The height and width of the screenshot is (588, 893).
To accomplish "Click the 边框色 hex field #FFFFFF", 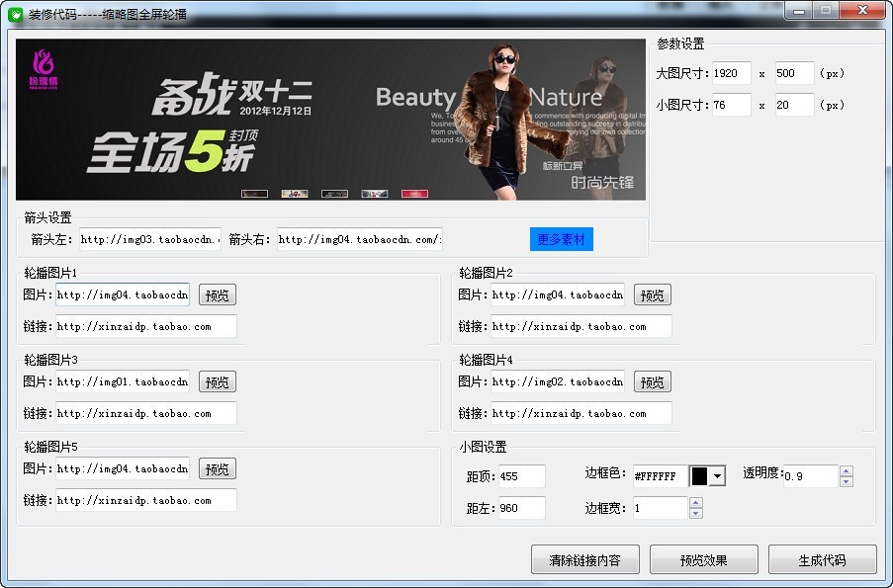I will point(660,476).
